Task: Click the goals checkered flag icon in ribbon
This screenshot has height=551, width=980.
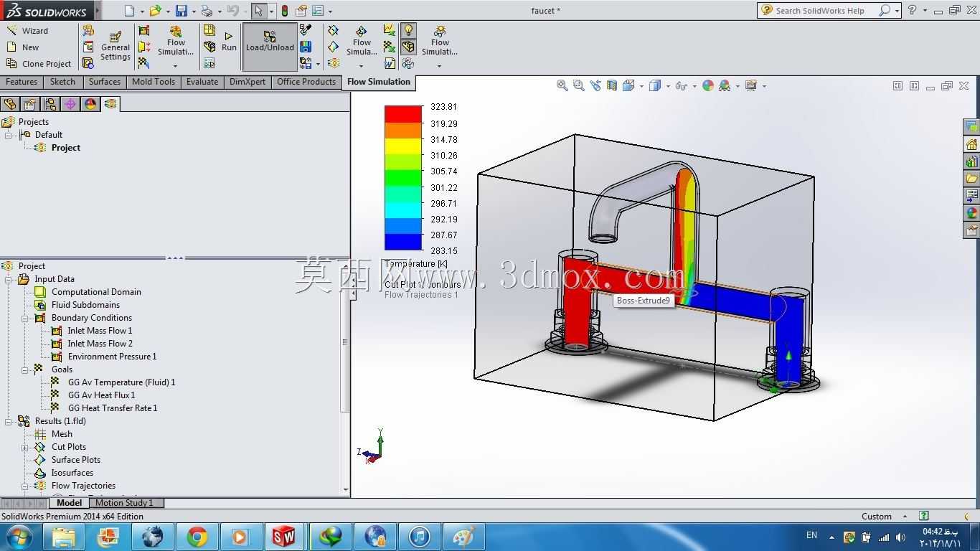Action: (144, 63)
